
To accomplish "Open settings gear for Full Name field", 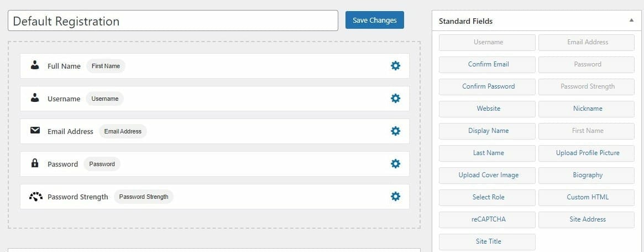I will tap(395, 66).
